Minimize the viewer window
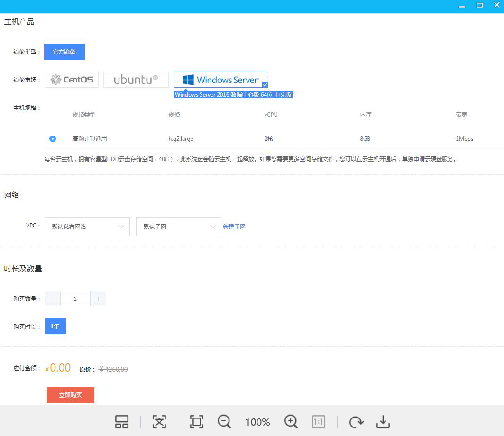This screenshot has height=436, width=504. pos(462,6)
